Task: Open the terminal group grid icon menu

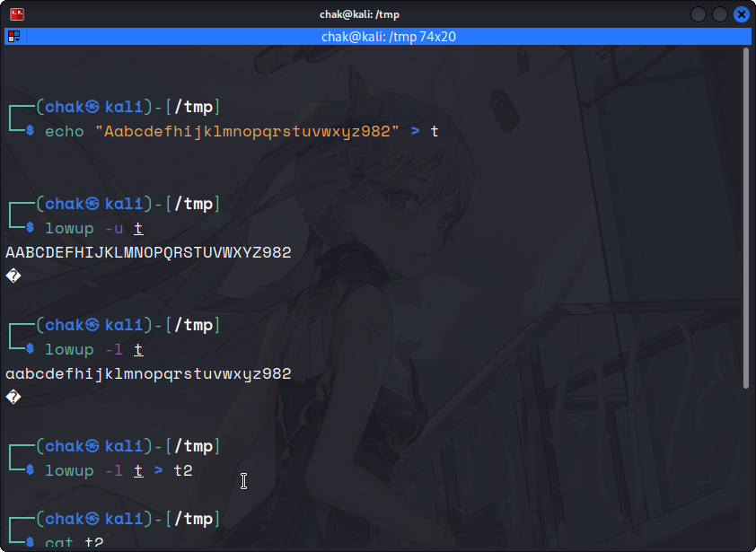Action: [x=13, y=37]
